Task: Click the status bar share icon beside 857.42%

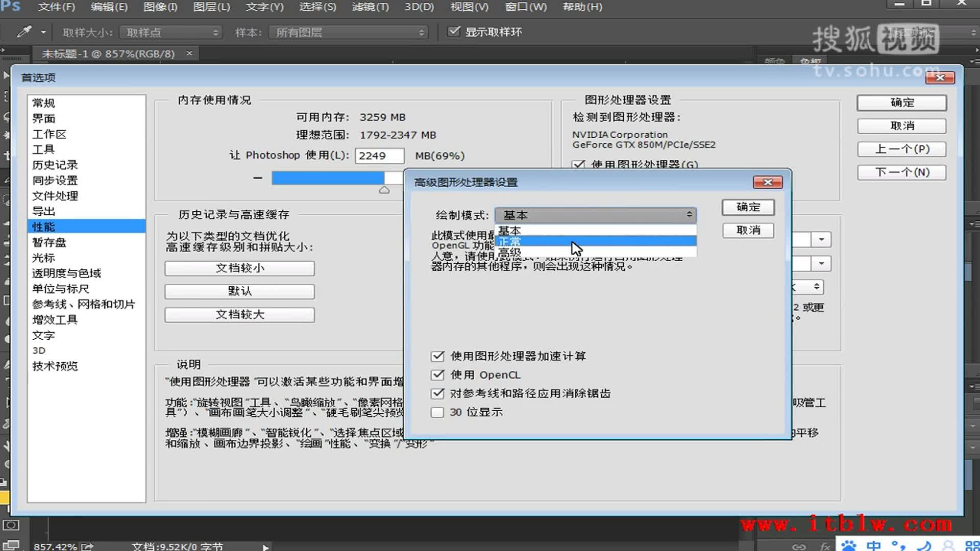Action: click(x=87, y=546)
